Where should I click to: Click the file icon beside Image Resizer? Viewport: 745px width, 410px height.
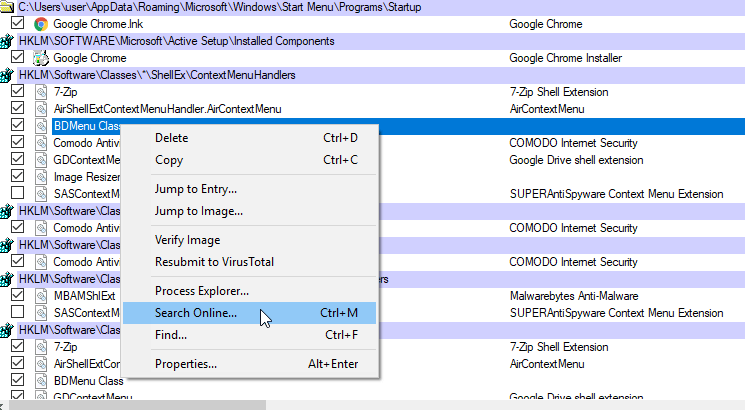(41, 177)
